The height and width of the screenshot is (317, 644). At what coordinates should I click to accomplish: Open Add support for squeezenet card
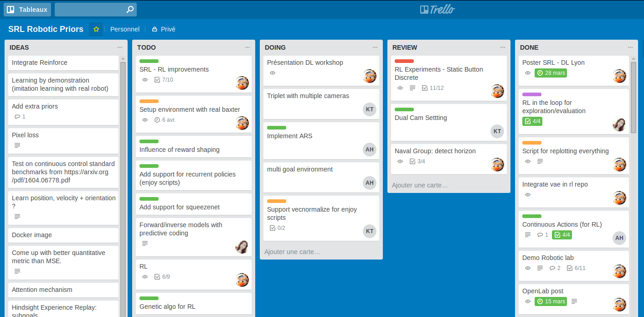pos(194,204)
